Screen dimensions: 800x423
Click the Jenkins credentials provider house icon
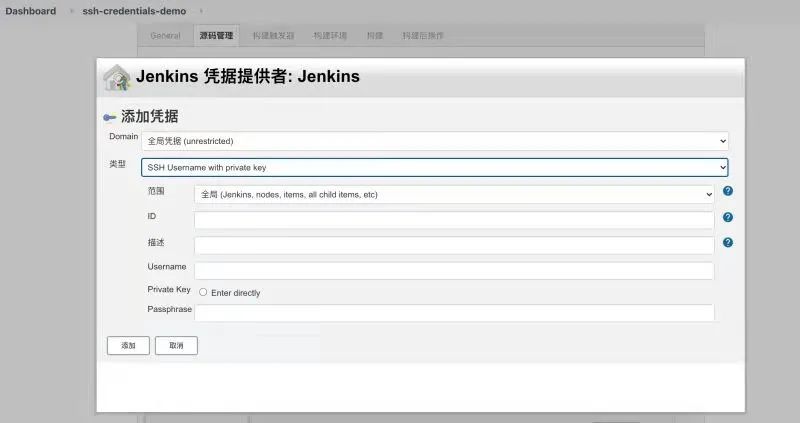pos(117,78)
